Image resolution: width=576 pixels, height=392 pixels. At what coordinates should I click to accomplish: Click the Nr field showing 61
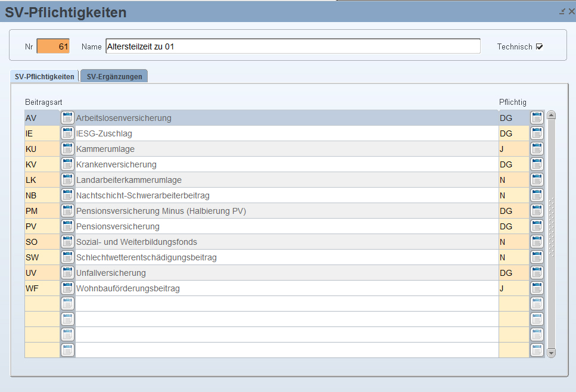pyautogui.click(x=53, y=46)
